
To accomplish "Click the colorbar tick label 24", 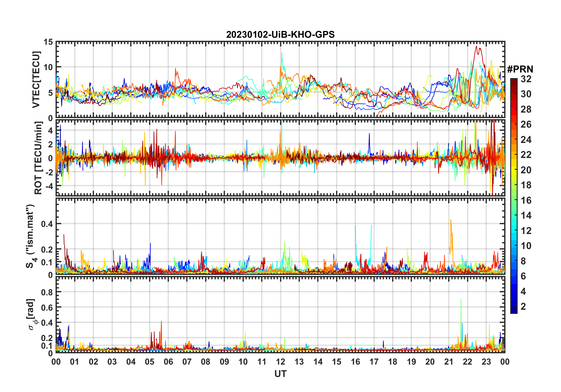I will point(526,140).
